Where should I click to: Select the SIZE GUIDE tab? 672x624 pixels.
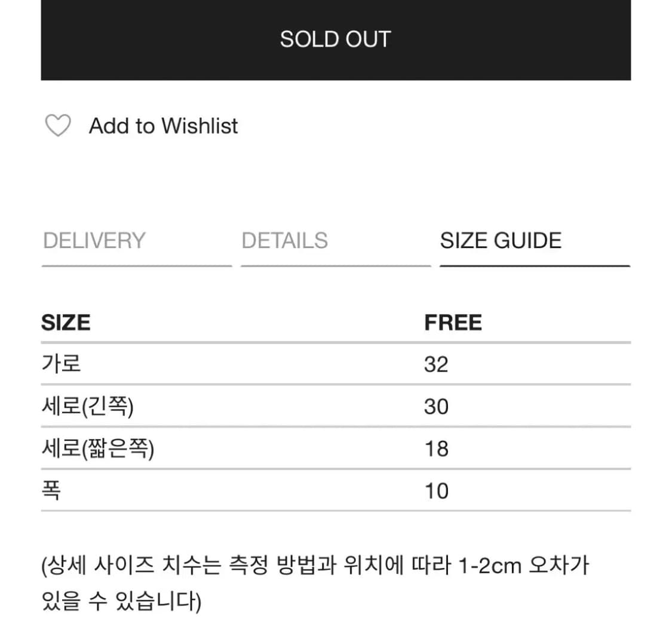501,240
